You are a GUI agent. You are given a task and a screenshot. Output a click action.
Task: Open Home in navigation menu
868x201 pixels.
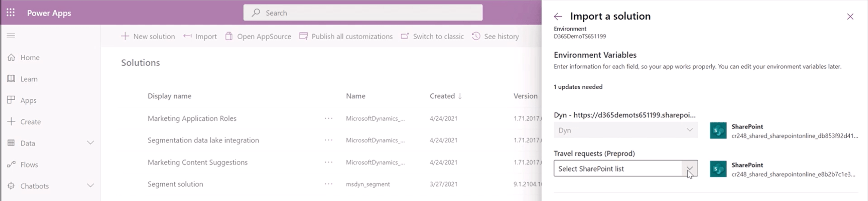click(30, 57)
